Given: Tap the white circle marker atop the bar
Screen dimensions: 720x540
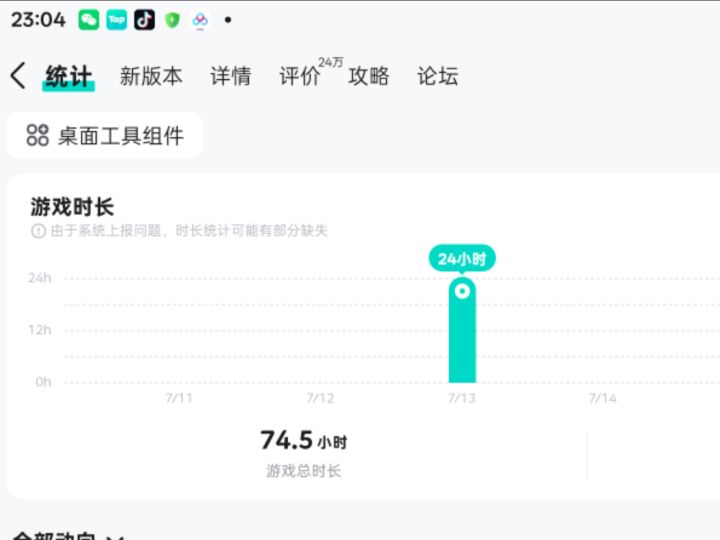Looking at the screenshot, I should pyautogui.click(x=462, y=291).
